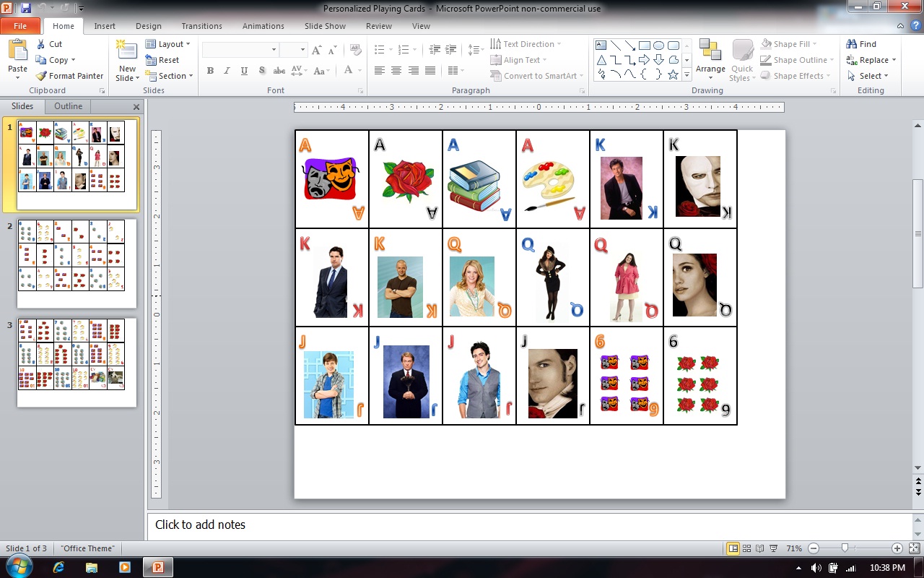Toggle Bold formatting

pos(210,71)
